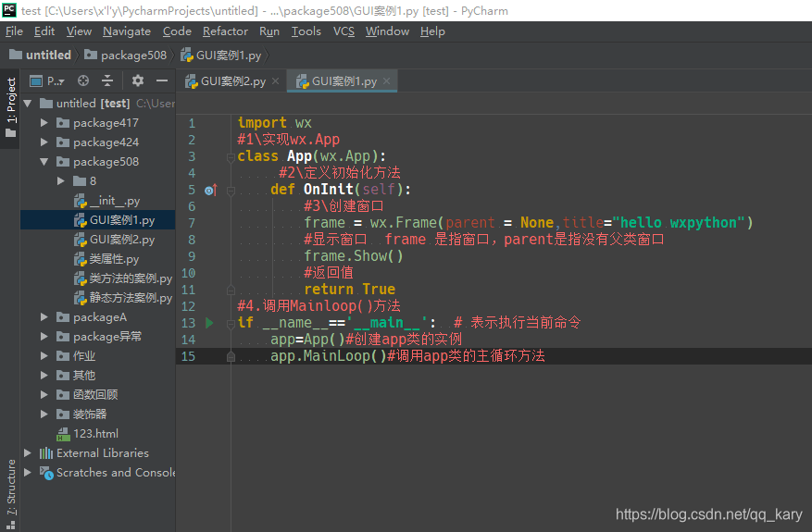
Task: Open the Window menu
Action: tap(387, 31)
